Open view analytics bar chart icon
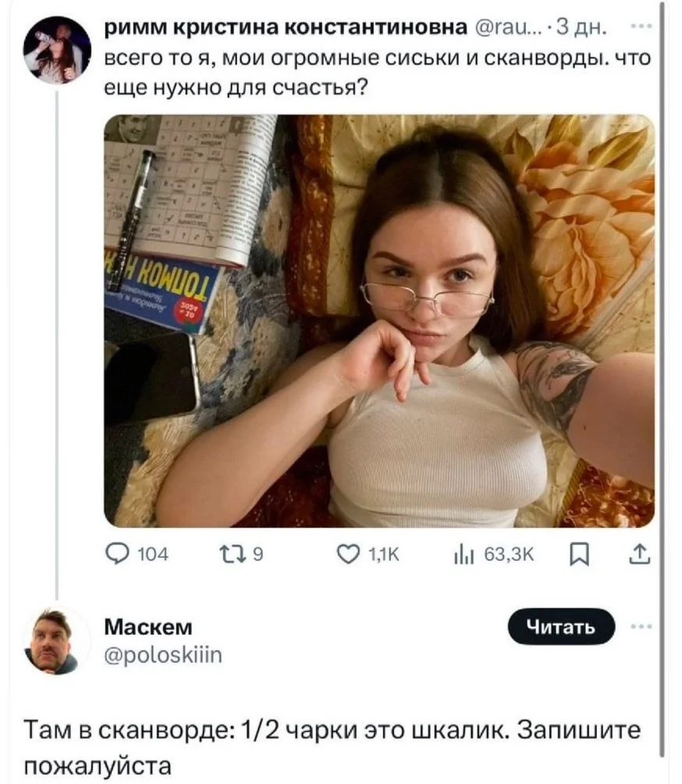Image resolution: width=682 pixels, height=784 pixels. [464, 555]
